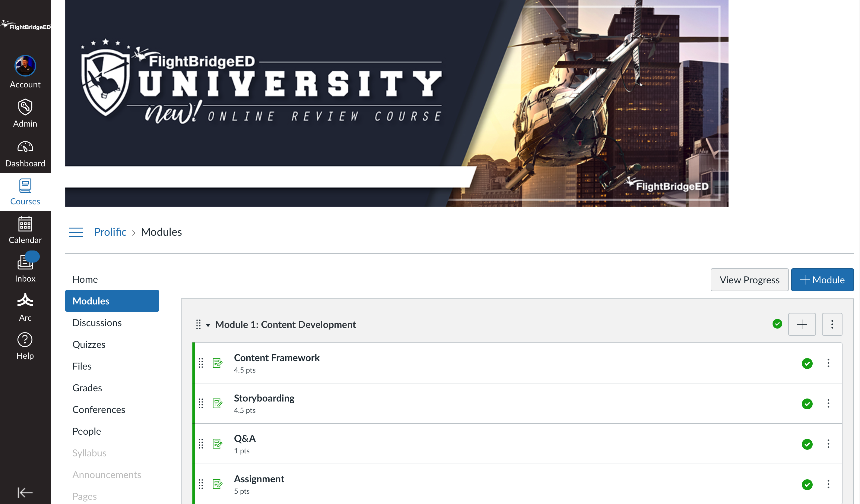
Task: Open the Courses book icon
Action: point(25,186)
